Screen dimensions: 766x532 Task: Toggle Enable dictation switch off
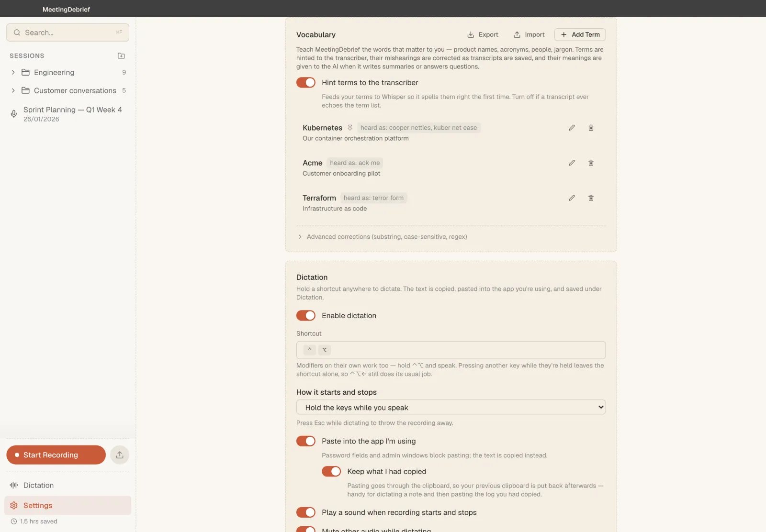tap(306, 316)
